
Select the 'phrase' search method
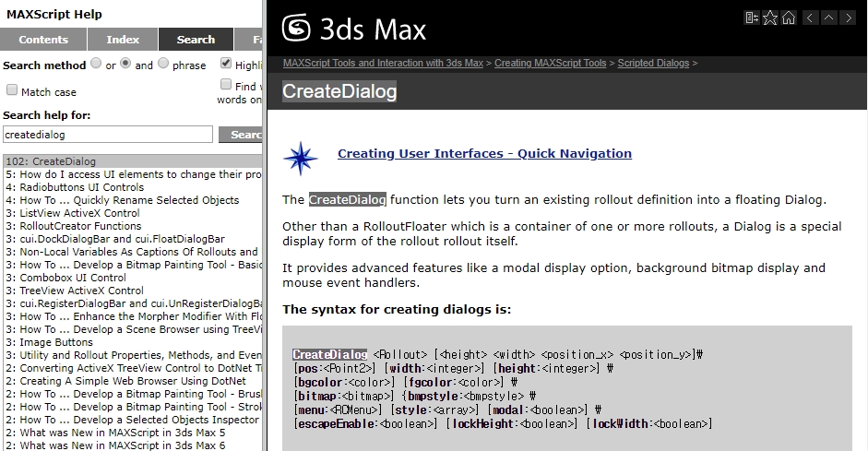162,63
